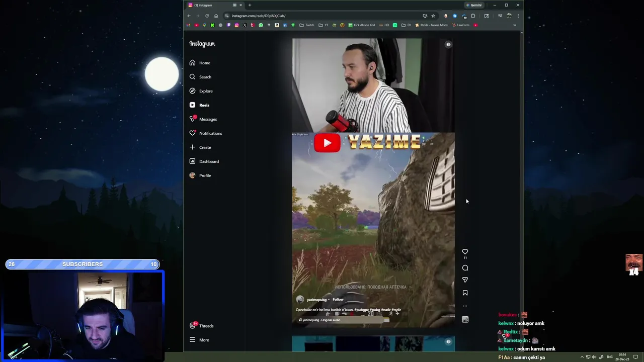Viewport: 644px width, 362px height.
Task: Open the Gmail bookmark
Action: (x=188, y=25)
